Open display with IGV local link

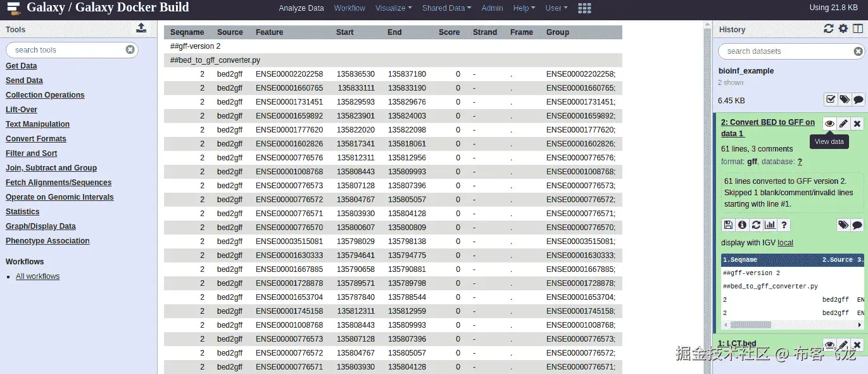pos(786,243)
